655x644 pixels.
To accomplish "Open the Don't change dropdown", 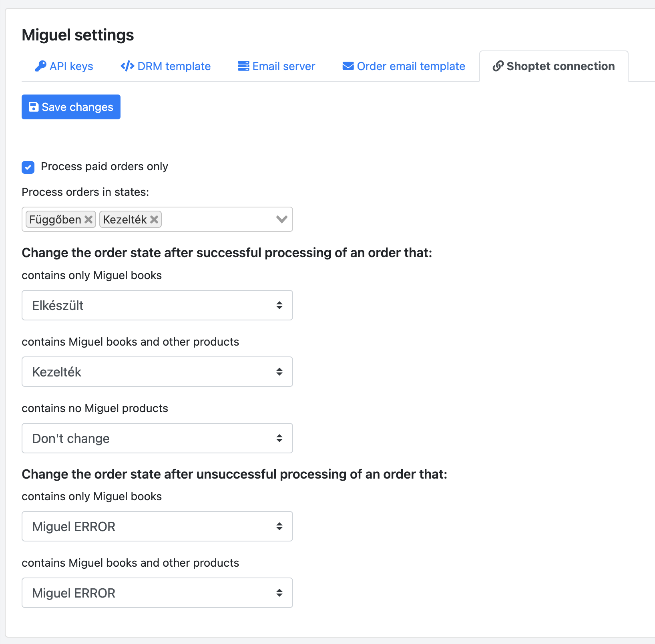I will point(157,438).
